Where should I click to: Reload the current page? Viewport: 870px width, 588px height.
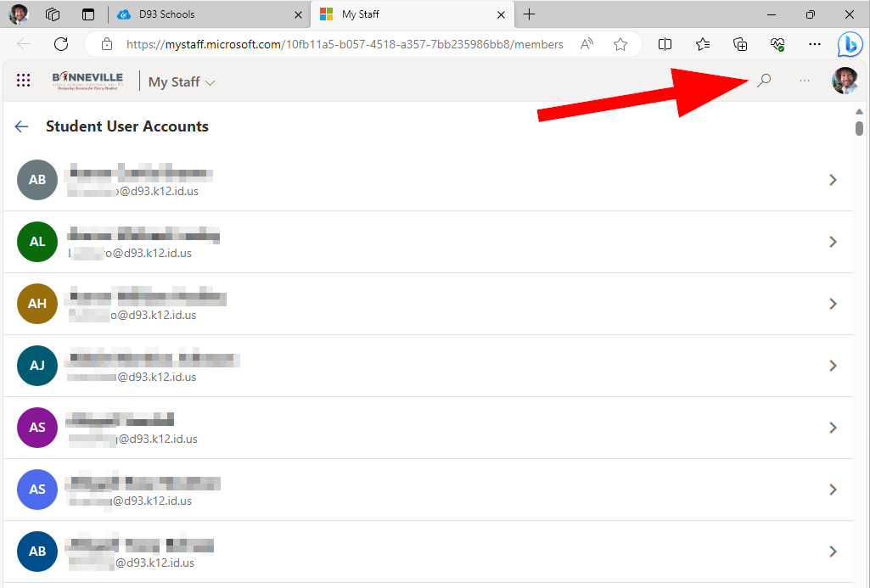point(60,44)
